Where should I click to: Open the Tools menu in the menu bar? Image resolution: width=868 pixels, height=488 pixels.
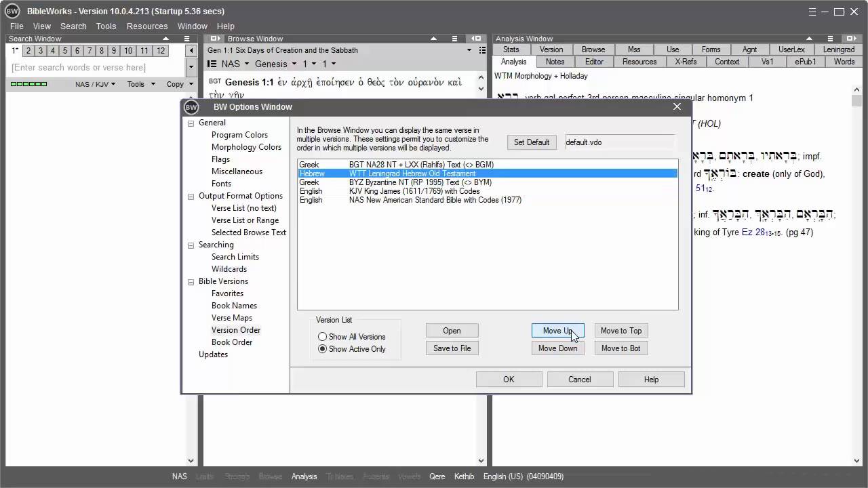(106, 26)
